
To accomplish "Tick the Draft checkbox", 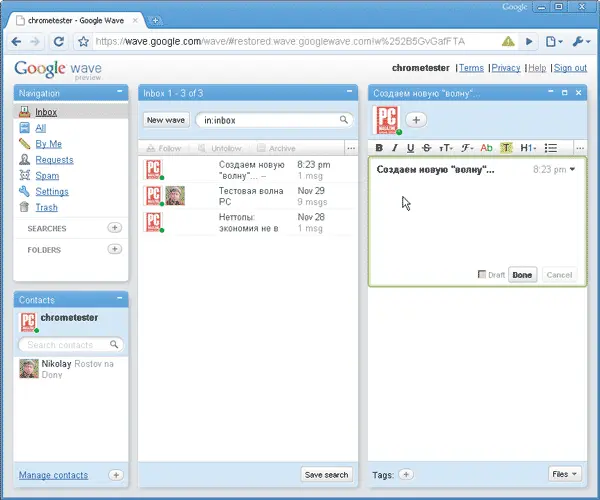I will coord(482,274).
